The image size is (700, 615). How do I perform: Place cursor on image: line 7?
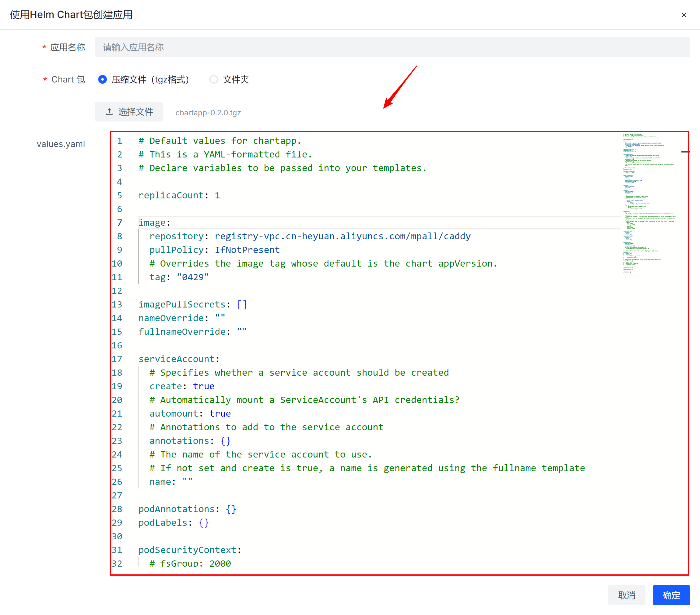(x=155, y=223)
